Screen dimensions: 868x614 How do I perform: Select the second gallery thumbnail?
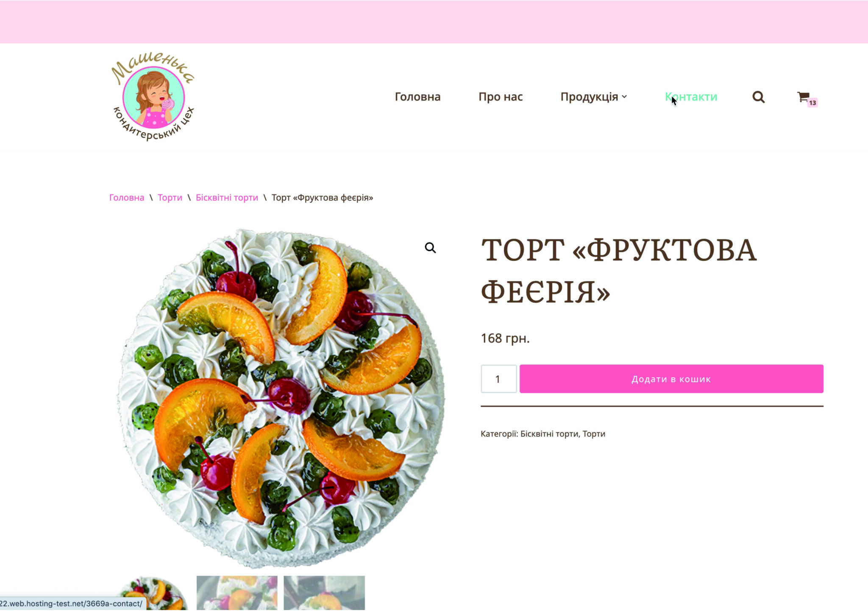(237, 593)
